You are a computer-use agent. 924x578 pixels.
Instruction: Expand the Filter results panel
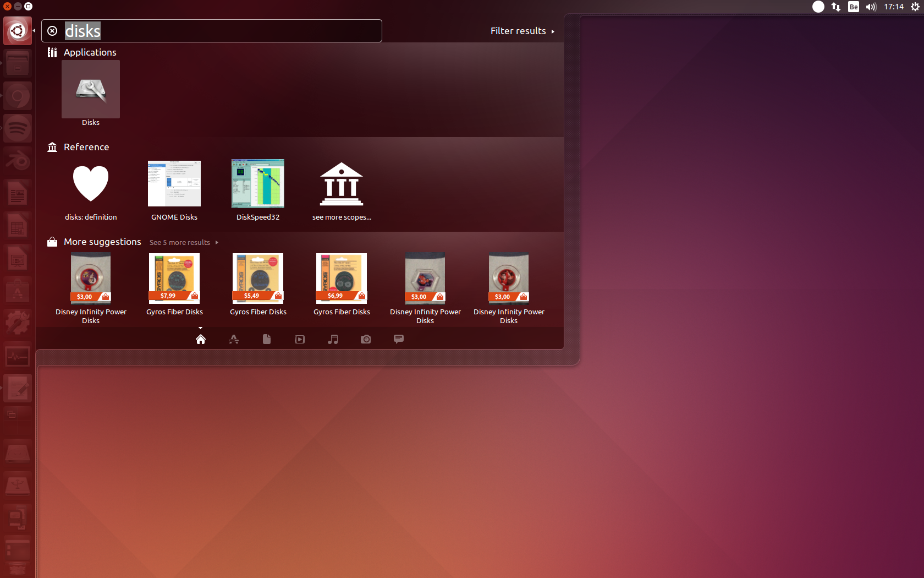[522, 31]
